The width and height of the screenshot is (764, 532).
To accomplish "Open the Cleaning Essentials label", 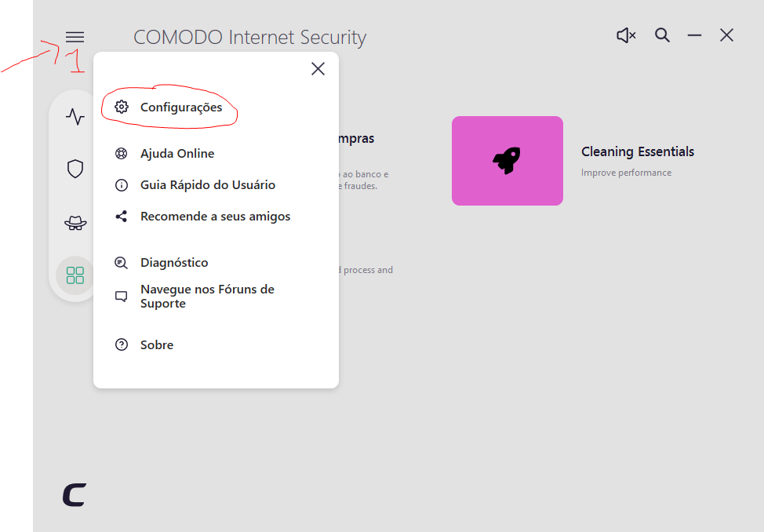I will (x=637, y=152).
